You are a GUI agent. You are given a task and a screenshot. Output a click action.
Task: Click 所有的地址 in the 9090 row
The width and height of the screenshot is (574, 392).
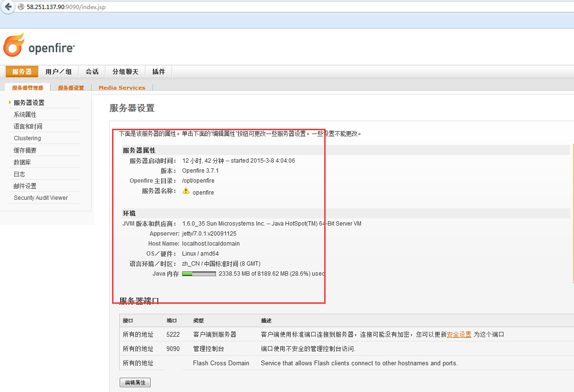click(138, 349)
